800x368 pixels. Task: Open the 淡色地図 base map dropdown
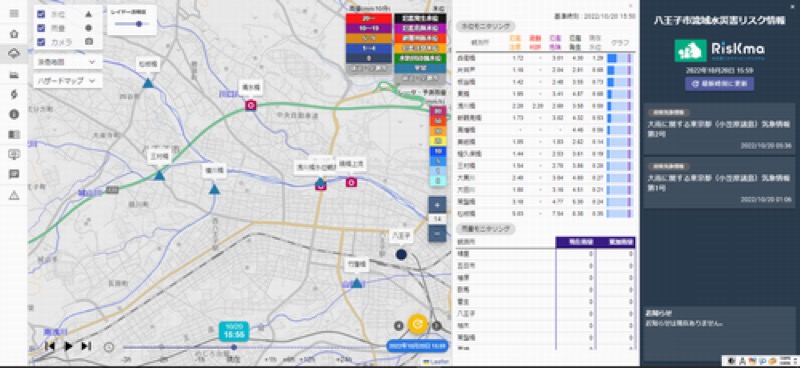pos(68,62)
